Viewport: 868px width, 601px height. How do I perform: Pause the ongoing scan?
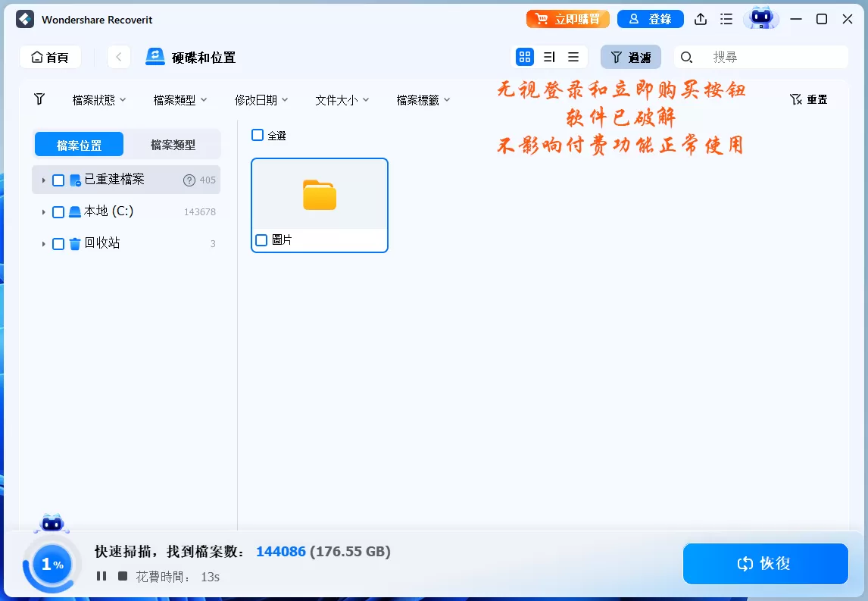click(x=102, y=576)
